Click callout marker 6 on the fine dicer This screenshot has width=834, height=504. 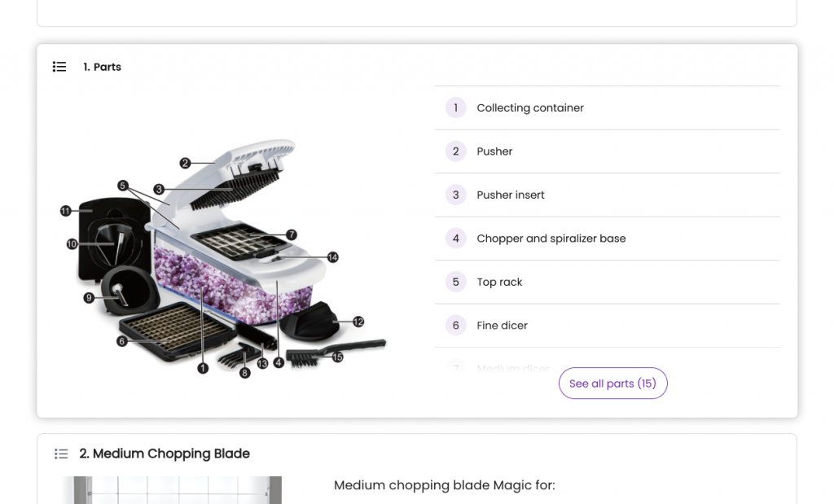122,341
